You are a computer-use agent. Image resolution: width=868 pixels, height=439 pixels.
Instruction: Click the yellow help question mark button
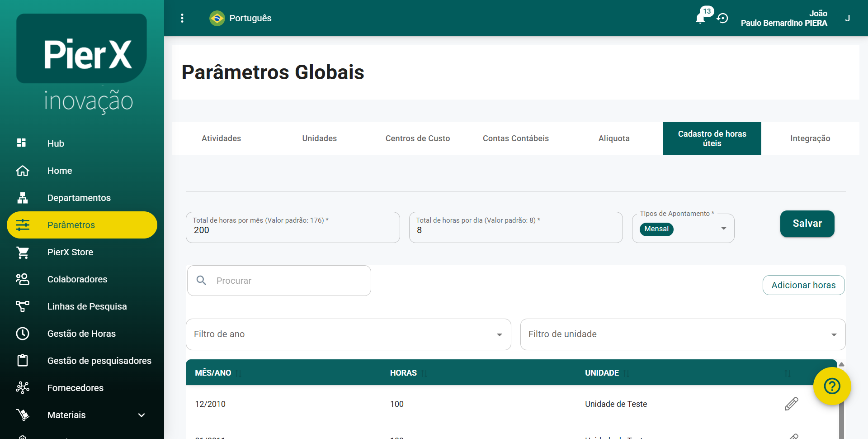pyautogui.click(x=832, y=386)
